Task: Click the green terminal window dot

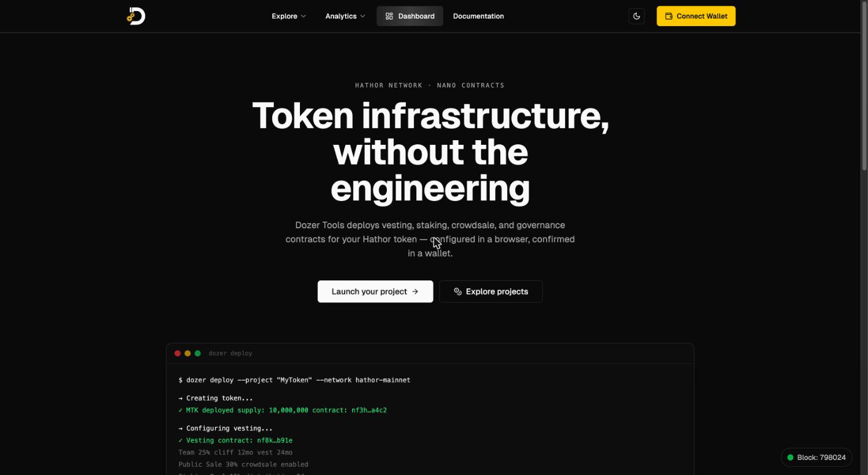Action: [x=197, y=353]
